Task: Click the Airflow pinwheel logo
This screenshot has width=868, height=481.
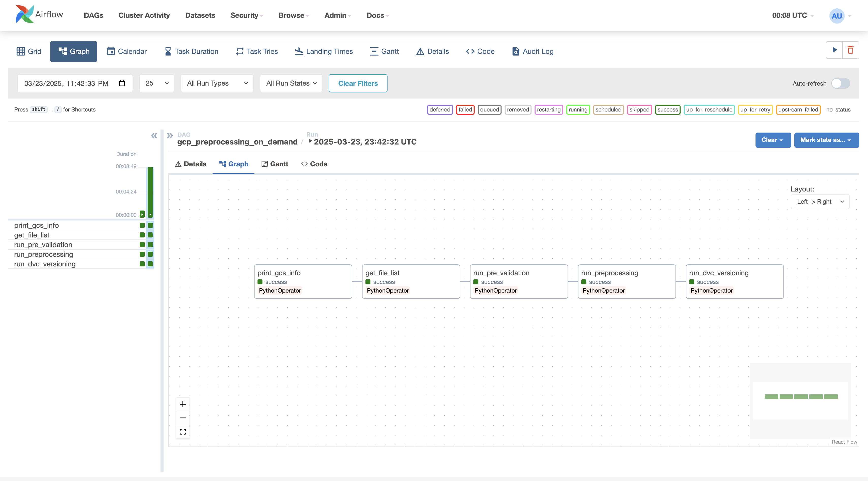Action: pos(25,14)
